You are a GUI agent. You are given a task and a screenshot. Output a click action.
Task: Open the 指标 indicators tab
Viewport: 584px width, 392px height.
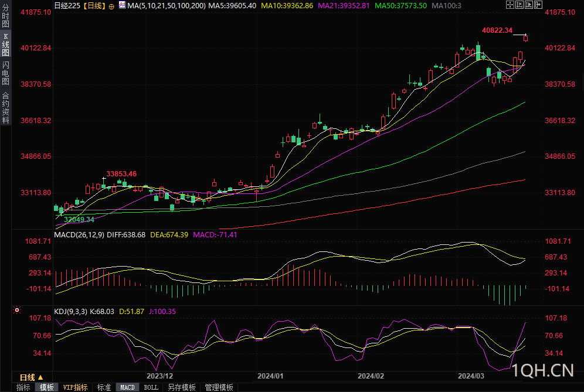pos(23,387)
